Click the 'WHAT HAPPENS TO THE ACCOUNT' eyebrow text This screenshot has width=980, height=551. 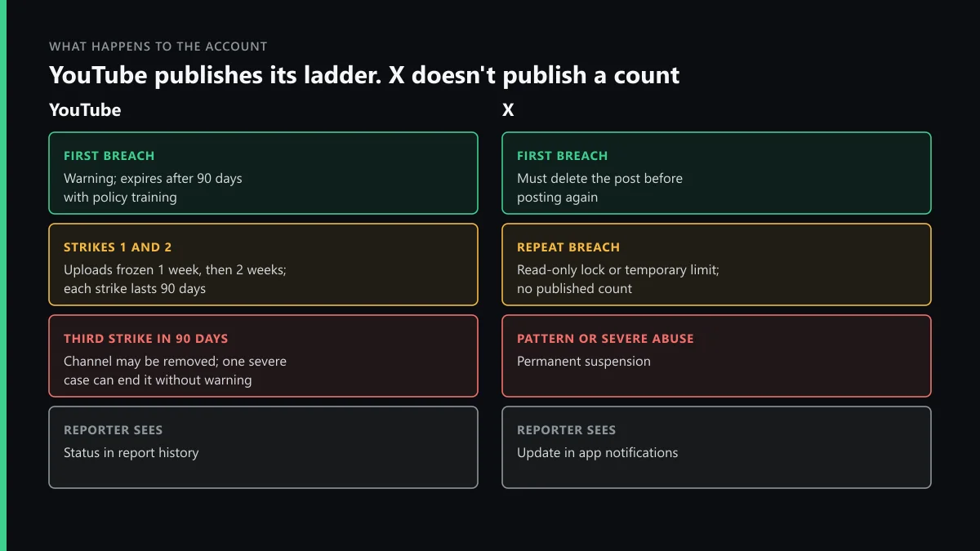tap(158, 47)
